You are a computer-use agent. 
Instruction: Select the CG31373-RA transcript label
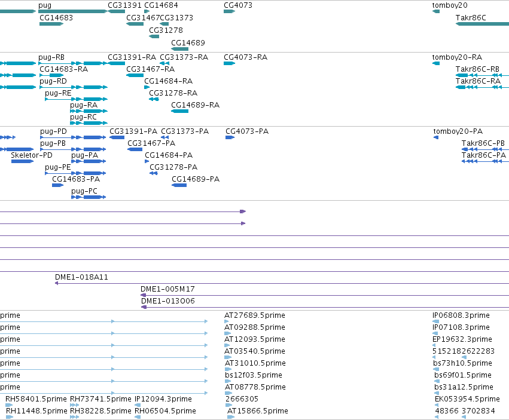184,57
